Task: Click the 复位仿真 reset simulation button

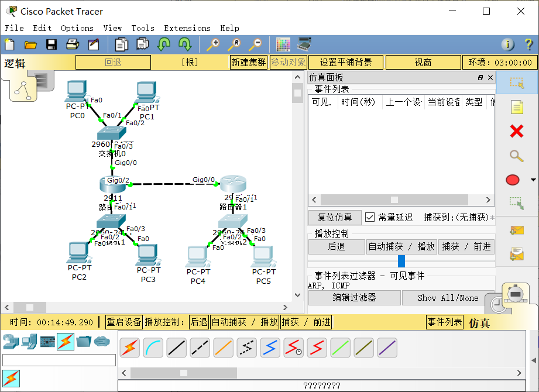Action: [x=334, y=216]
